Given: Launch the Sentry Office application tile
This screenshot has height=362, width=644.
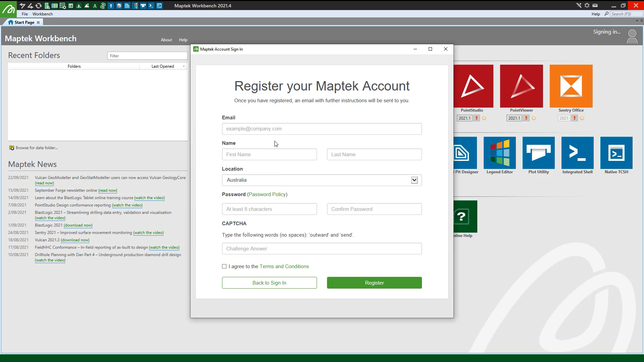Looking at the screenshot, I should [x=571, y=86].
